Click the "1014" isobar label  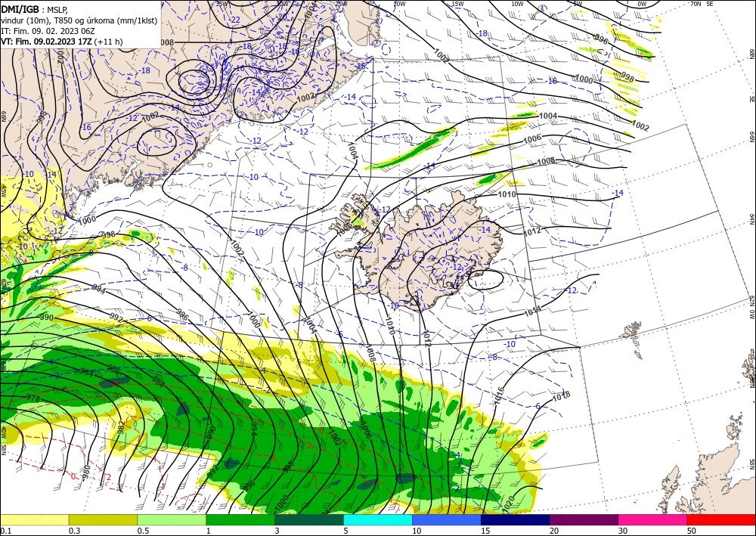pyautogui.click(x=533, y=311)
